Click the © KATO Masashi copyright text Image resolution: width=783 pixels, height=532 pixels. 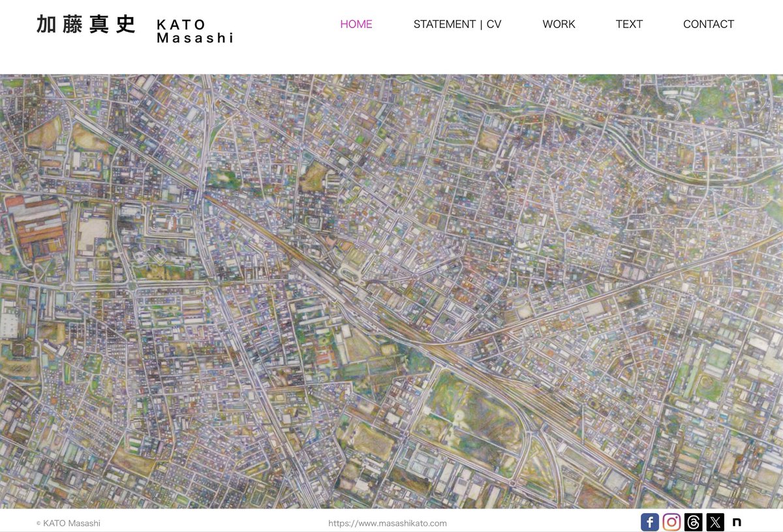click(69, 523)
